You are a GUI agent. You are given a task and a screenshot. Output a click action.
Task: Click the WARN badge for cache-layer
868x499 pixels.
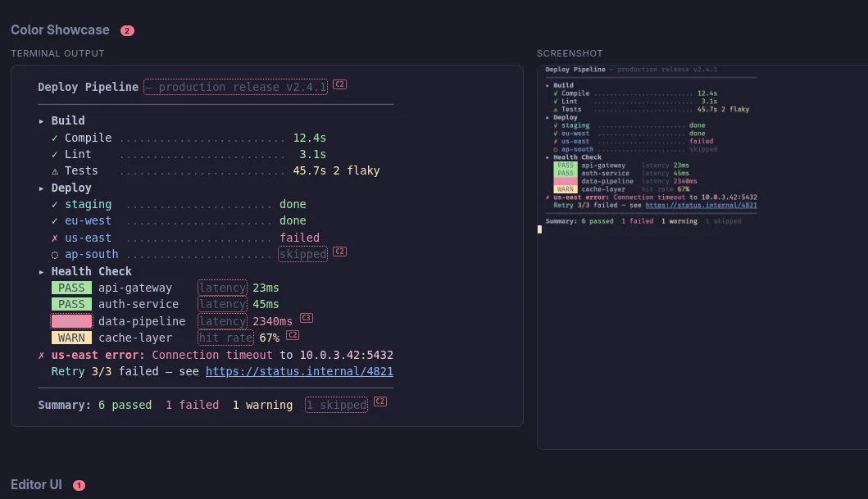[x=70, y=338]
